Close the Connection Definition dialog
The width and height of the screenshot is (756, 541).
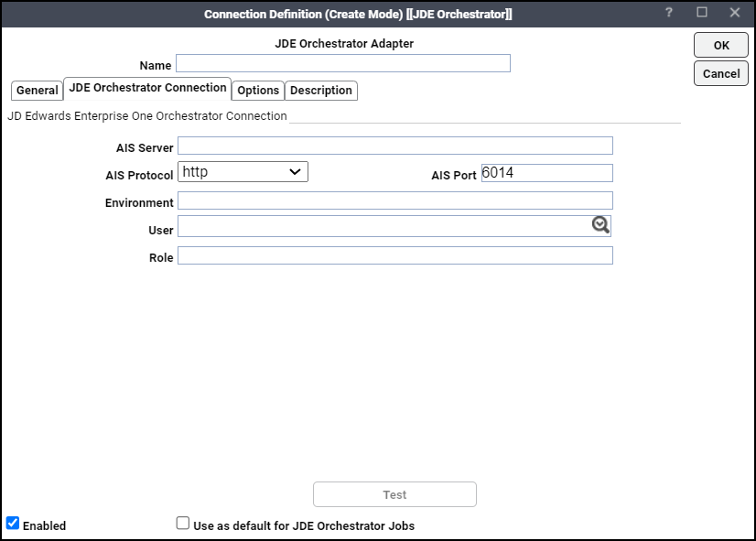point(734,13)
